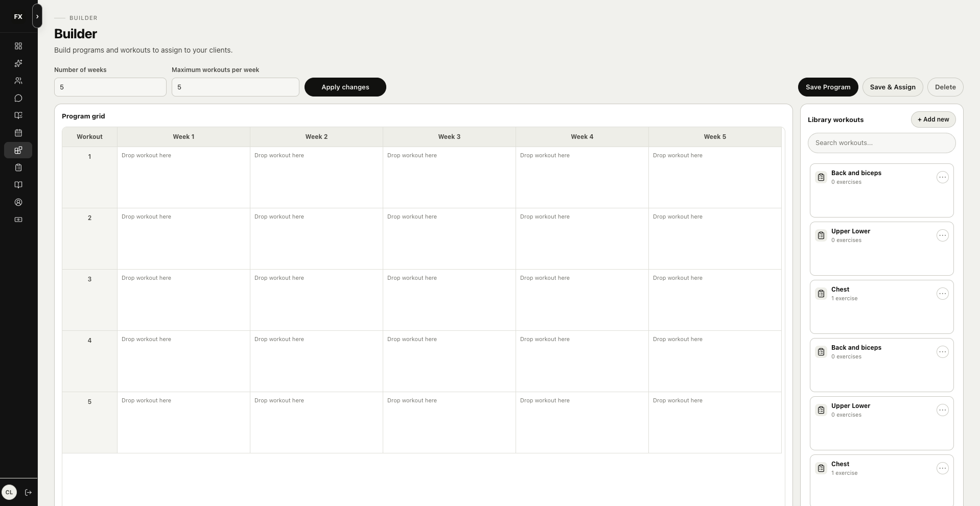This screenshot has width=980, height=506.
Task: Open the book with checkmark sidebar icon
Action: click(18, 115)
